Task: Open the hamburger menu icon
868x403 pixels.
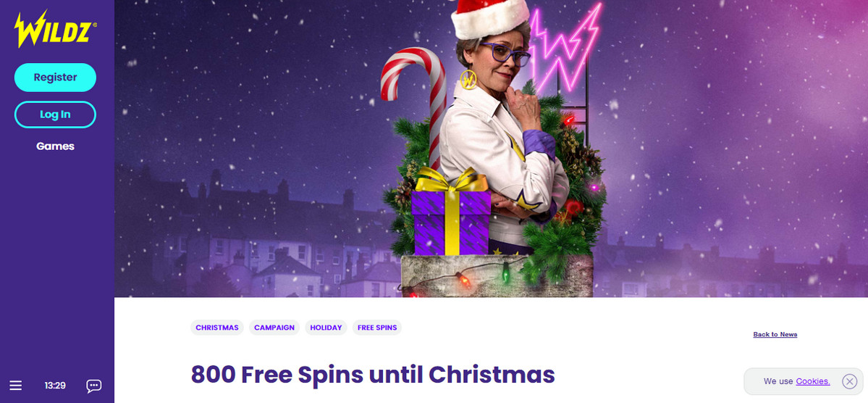Action: tap(15, 386)
